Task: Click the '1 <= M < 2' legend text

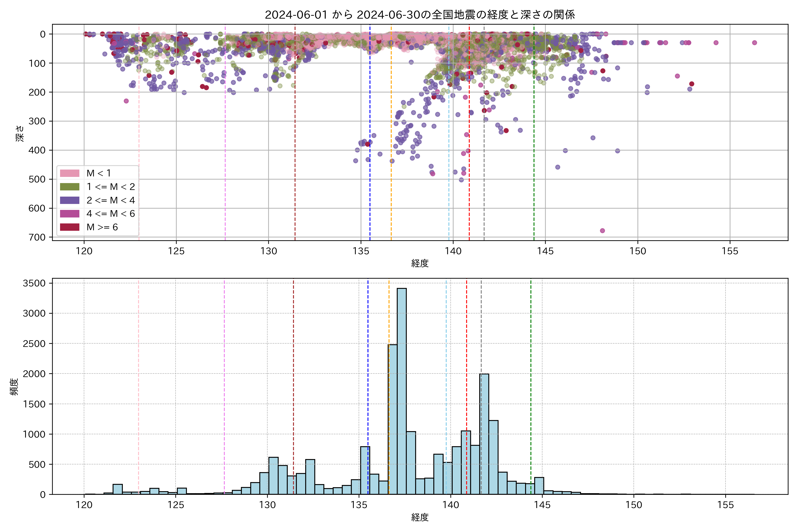Action: (x=111, y=187)
